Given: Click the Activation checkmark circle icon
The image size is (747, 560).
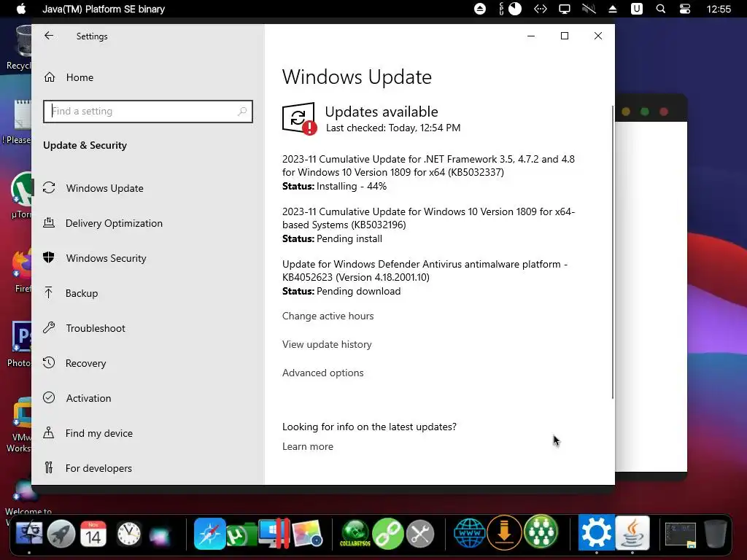Looking at the screenshot, I should click(x=49, y=397).
